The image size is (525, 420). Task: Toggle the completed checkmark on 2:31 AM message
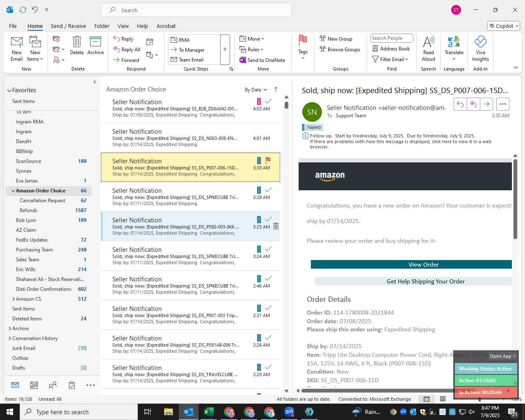pos(268,308)
